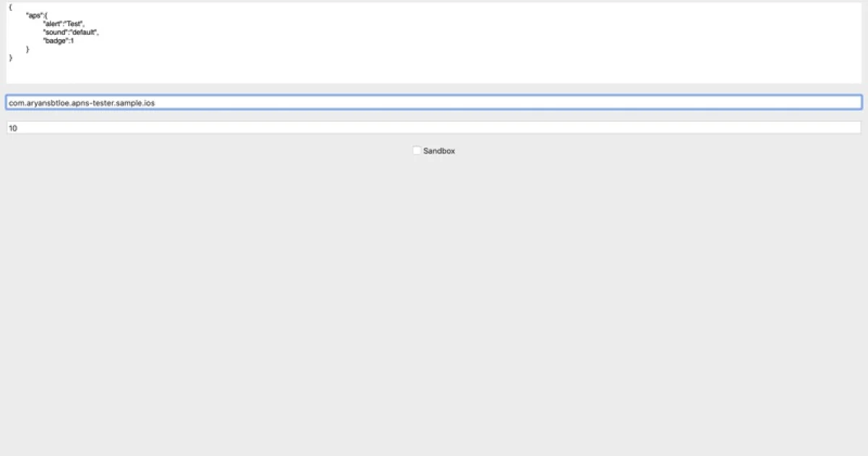The image size is (868, 456).
Task: Click the field containing 10
Action: pos(434,127)
